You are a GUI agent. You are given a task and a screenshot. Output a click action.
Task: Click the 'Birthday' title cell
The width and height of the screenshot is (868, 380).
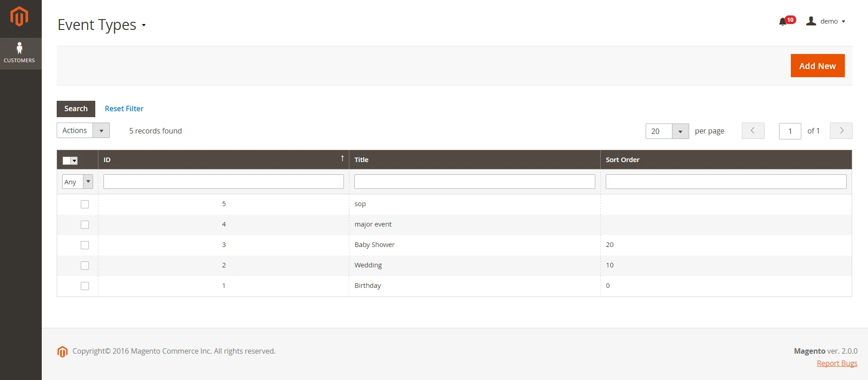tap(475, 286)
